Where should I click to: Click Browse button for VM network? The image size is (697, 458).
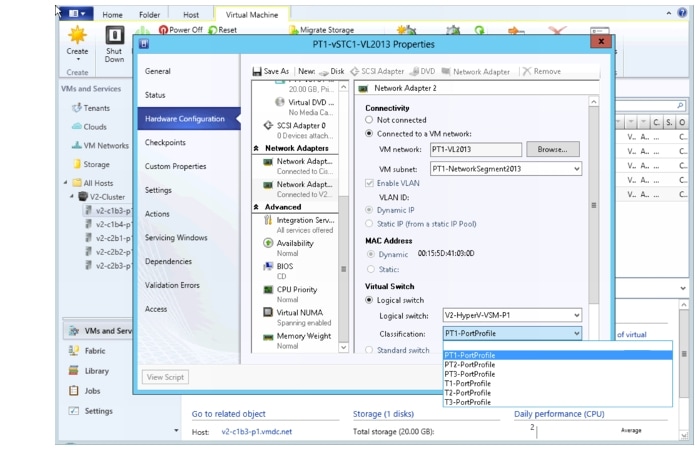(x=553, y=149)
